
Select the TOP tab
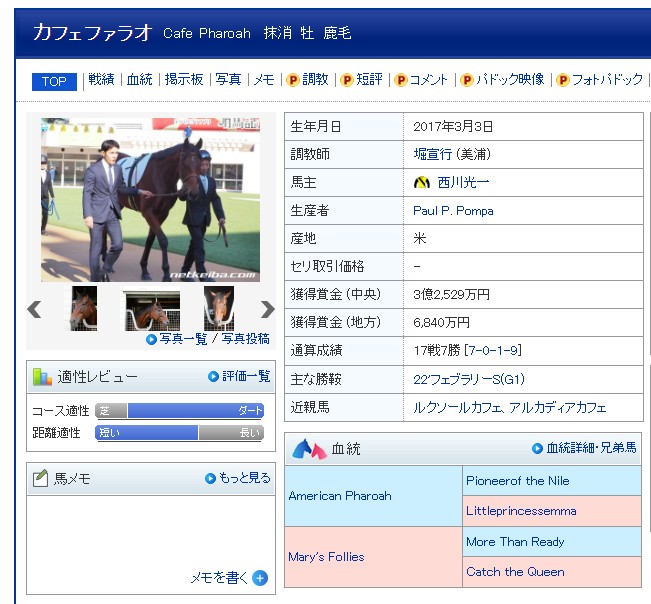[x=54, y=81]
